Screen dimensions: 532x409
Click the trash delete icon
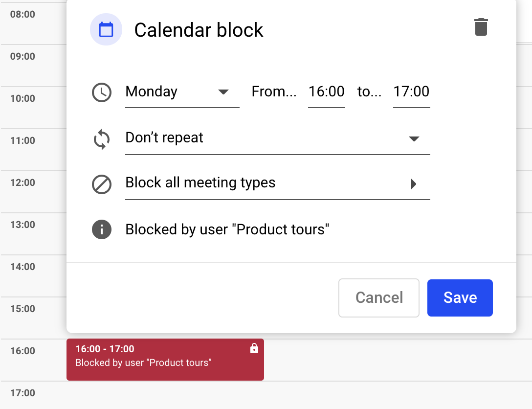481,27
